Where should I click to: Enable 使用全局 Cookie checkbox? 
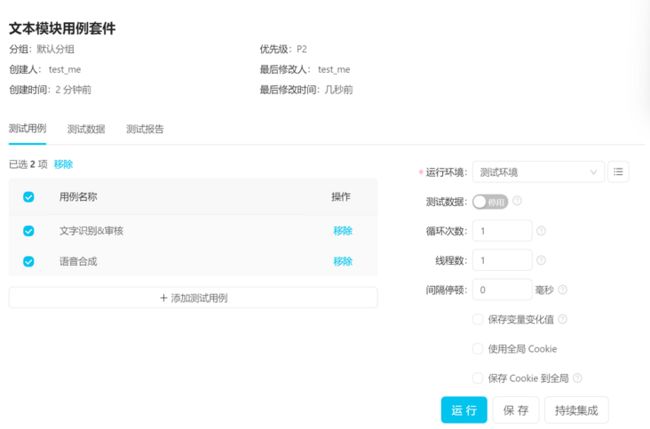pos(478,349)
